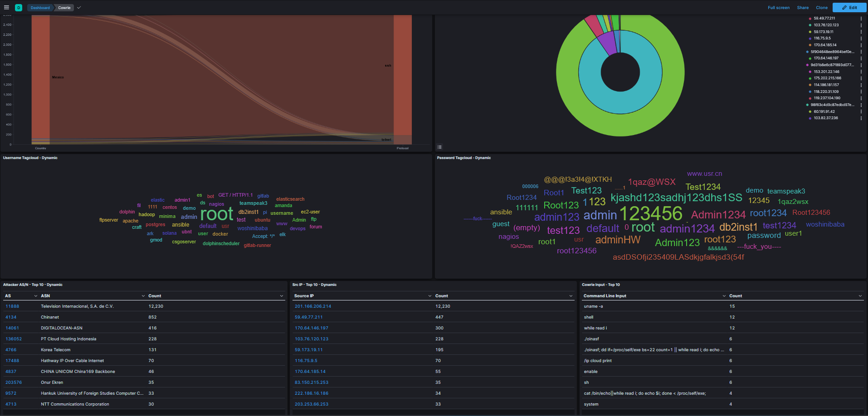This screenshot has width=868, height=416.
Task: Open the main navigation hamburger menu
Action: tap(6, 8)
